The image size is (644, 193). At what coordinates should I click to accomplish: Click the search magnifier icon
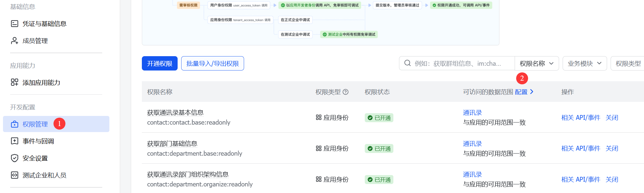click(407, 63)
